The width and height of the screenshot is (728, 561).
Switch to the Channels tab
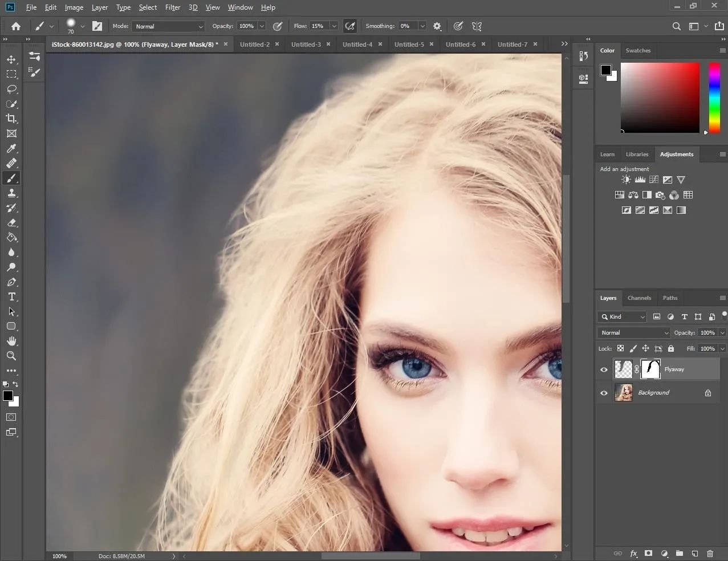(638, 298)
